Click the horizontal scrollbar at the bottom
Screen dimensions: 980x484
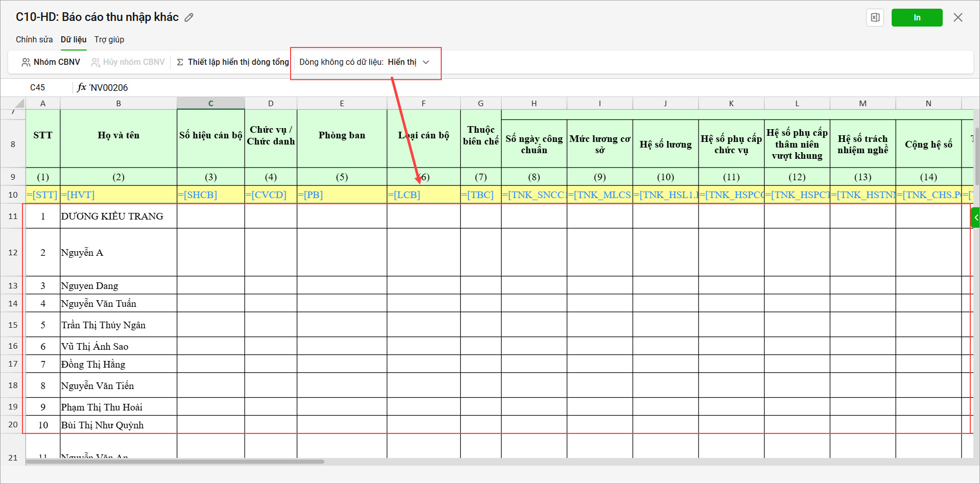(175, 462)
